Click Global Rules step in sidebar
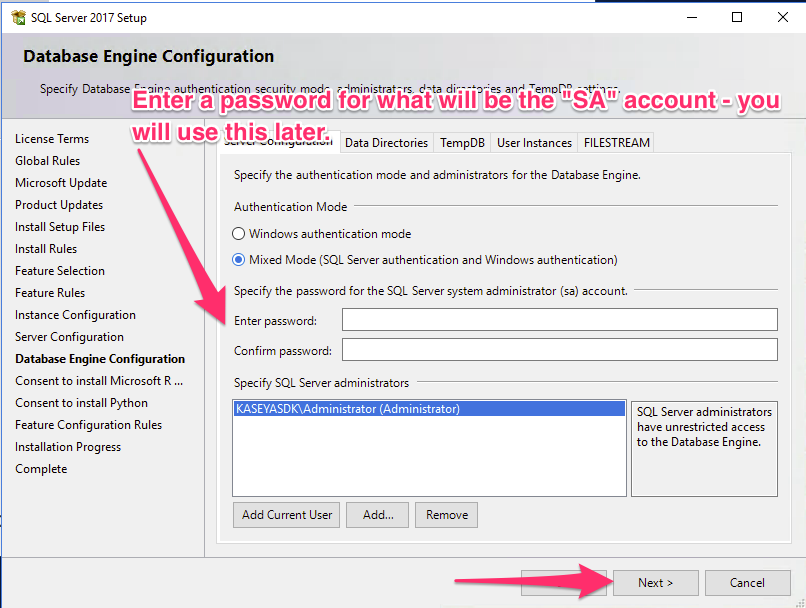This screenshot has height=608, width=806. pos(48,161)
